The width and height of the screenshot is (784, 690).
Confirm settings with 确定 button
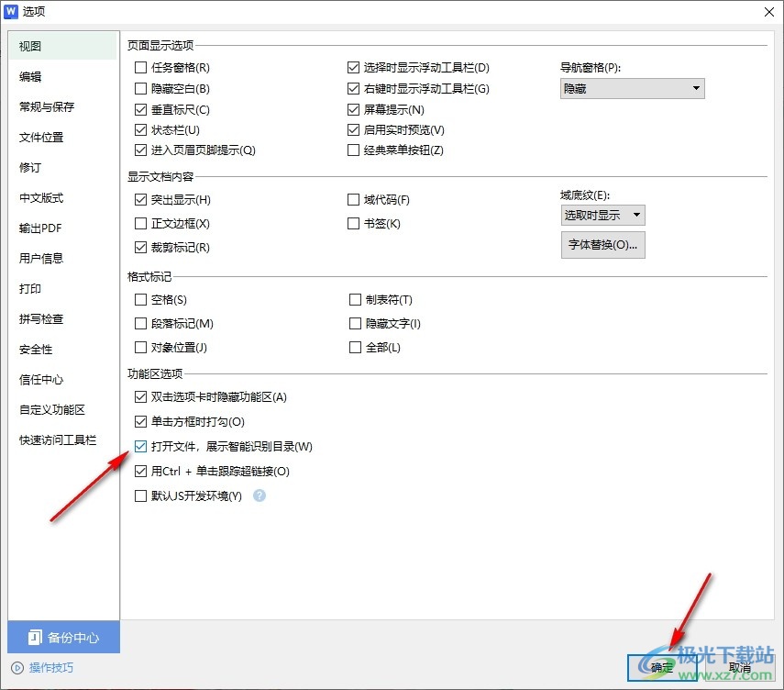click(662, 667)
